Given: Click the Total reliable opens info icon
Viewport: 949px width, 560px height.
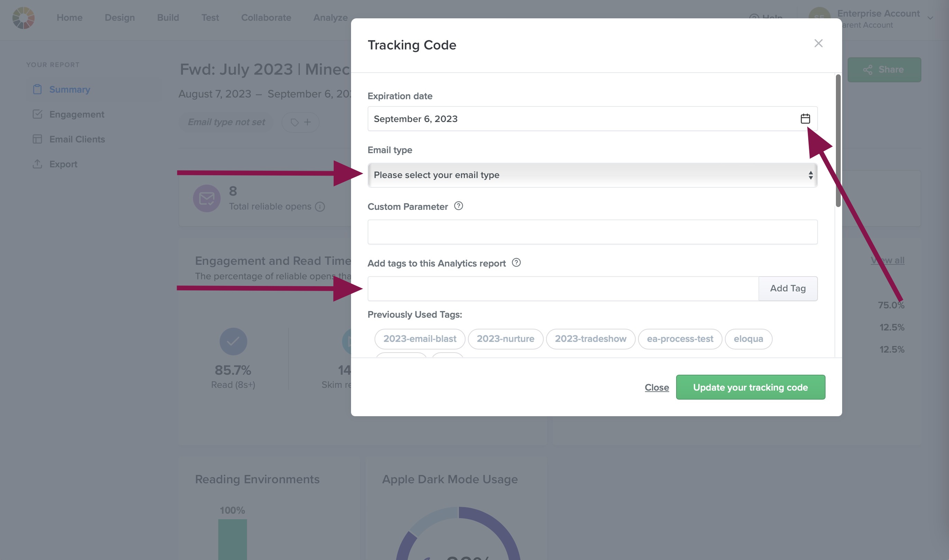Looking at the screenshot, I should (320, 207).
